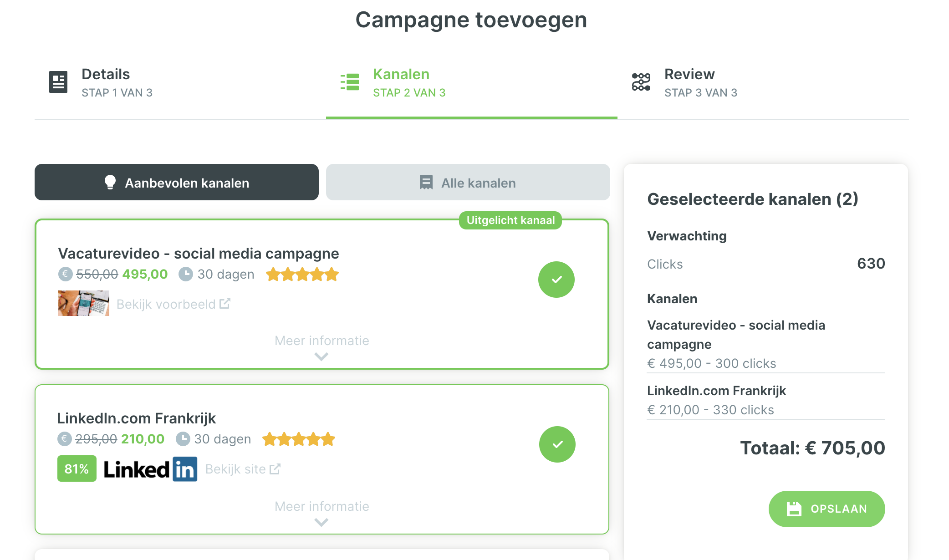
Task: Deselect the LinkedIn.com Frankrijk checkmark
Action: pos(557,444)
